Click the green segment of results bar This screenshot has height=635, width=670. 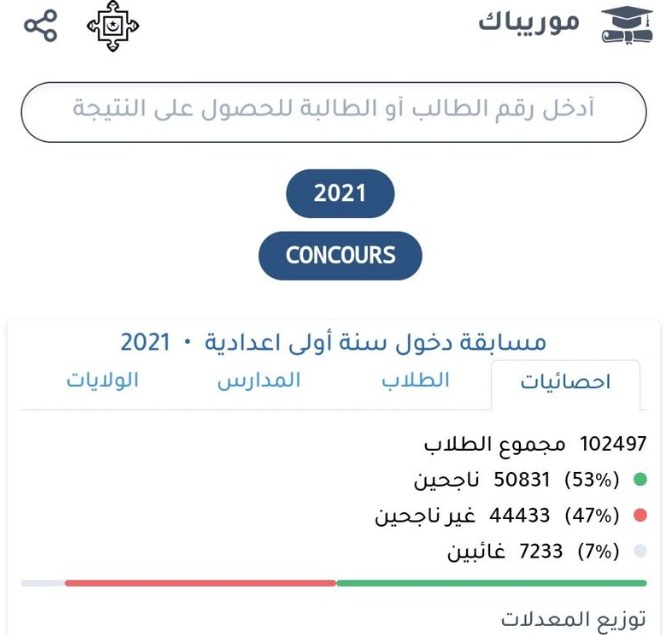(491, 583)
